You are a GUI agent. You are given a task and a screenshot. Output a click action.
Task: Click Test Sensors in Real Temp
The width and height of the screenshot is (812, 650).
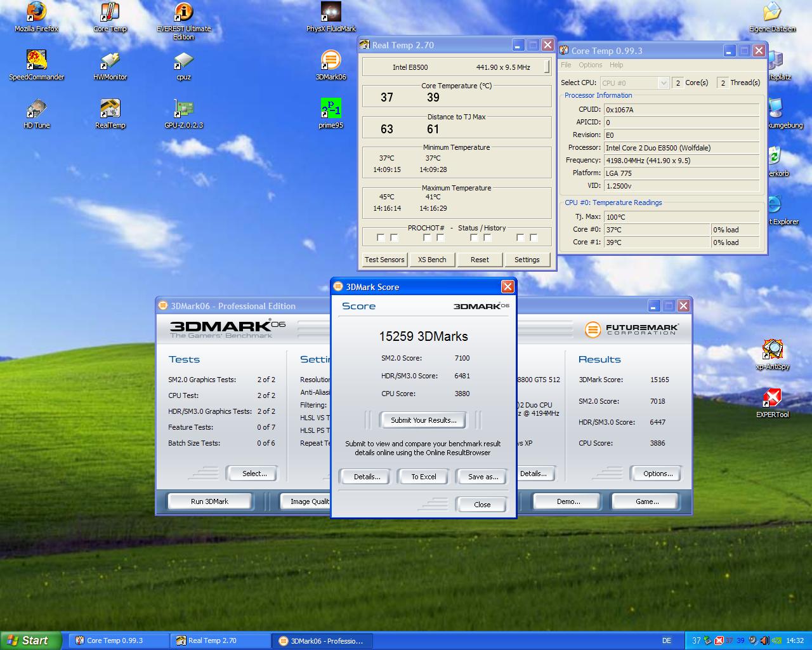click(x=384, y=260)
